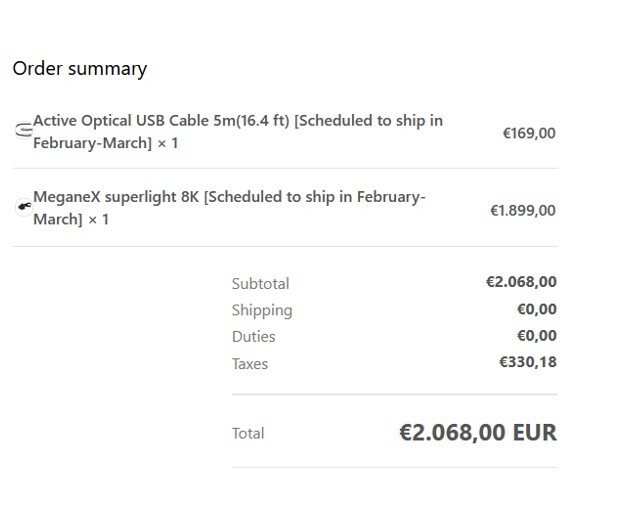Click the Subtotal label
632x525 pixels.
[260, 284]
